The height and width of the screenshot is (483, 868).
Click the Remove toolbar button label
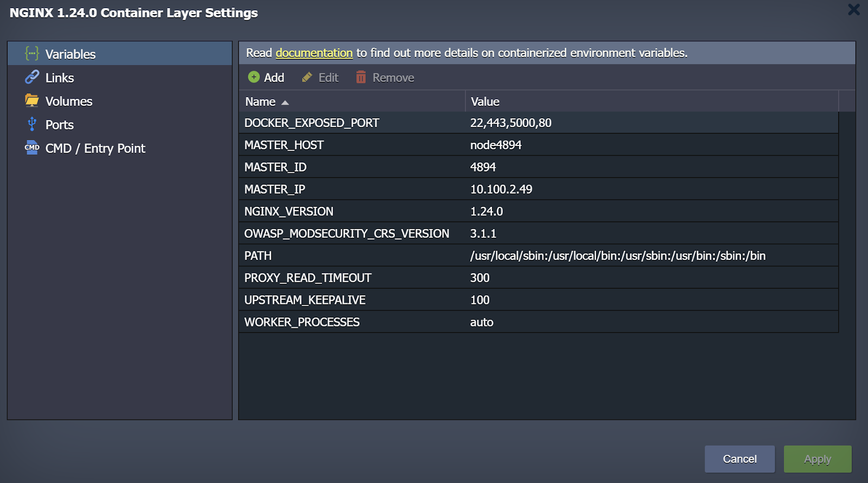click(x=393, y=78)
